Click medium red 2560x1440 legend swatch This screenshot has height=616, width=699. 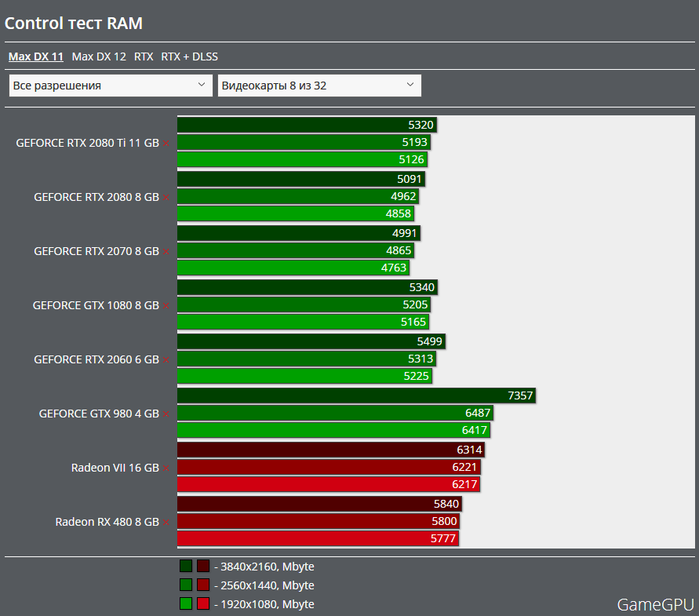[x=203, y=585]
